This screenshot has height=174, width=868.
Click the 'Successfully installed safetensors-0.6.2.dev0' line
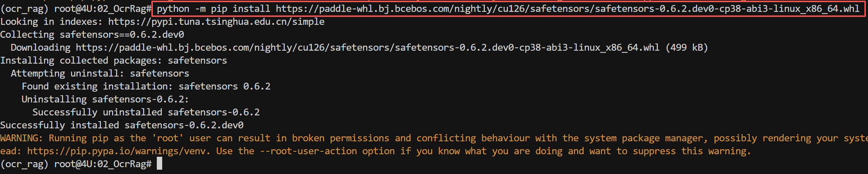point(122,125)
